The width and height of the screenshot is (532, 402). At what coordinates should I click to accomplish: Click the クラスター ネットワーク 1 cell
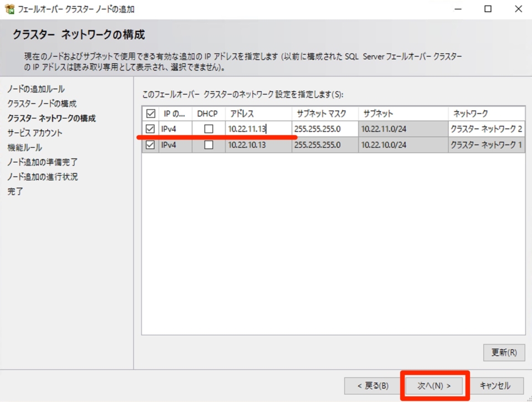pos(487,145)
